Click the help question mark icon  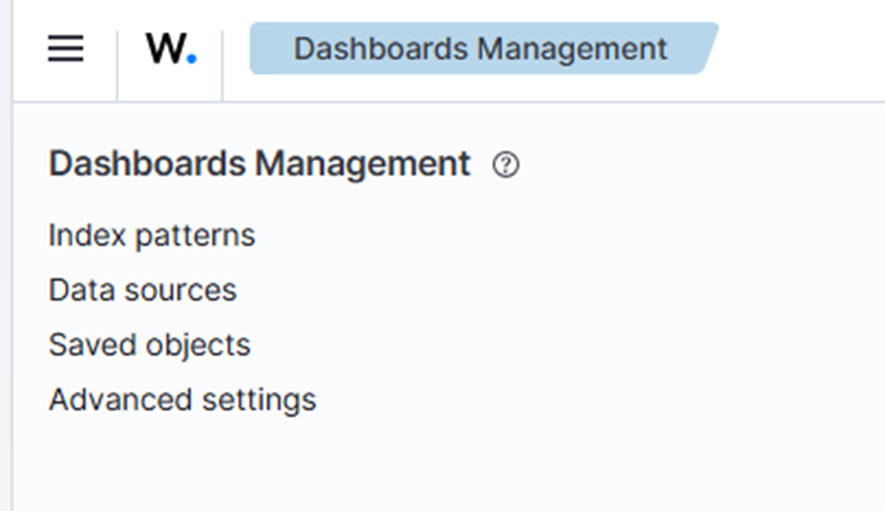click(x=506, y=165)
